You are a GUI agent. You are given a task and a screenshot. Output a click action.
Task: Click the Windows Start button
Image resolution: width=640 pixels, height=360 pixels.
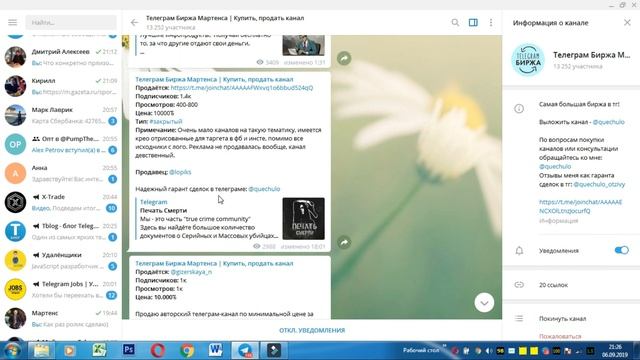pos(12,351)
